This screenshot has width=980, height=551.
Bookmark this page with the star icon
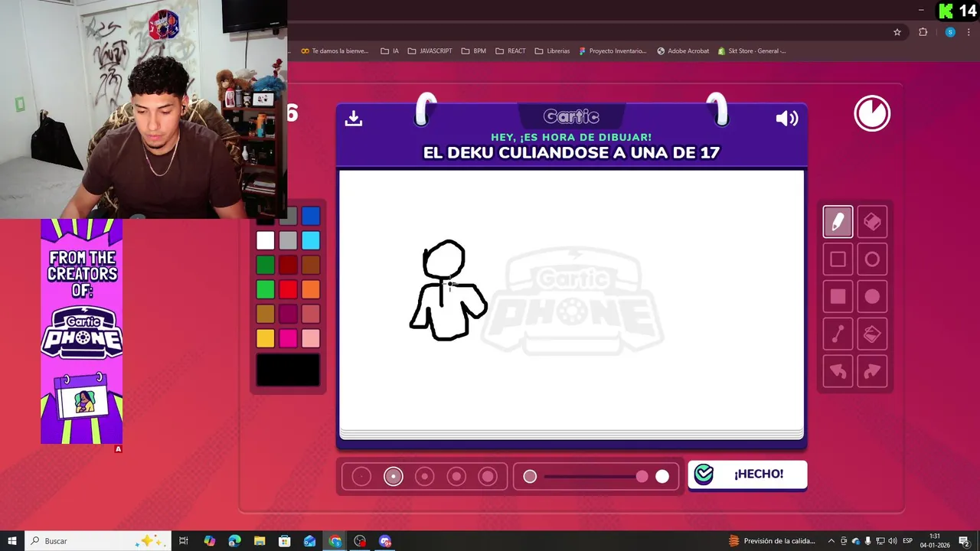point(897,32)
